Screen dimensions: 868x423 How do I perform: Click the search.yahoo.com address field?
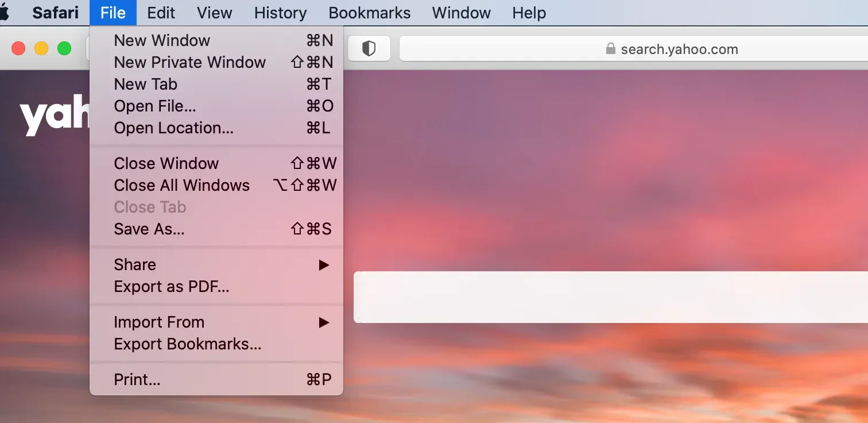[634, 49]
